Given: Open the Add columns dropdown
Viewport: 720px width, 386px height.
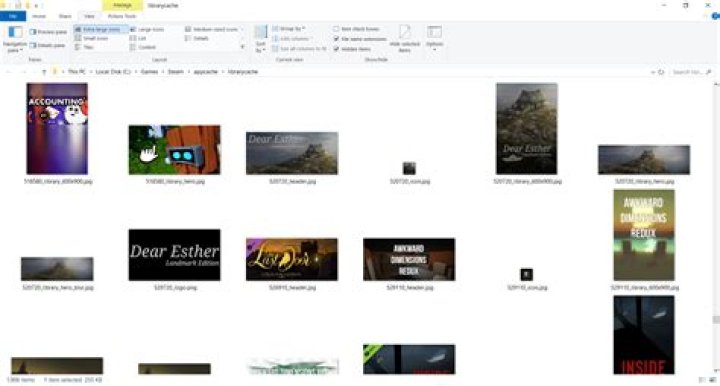Looking at the screenshot, I should click(291, 39).
